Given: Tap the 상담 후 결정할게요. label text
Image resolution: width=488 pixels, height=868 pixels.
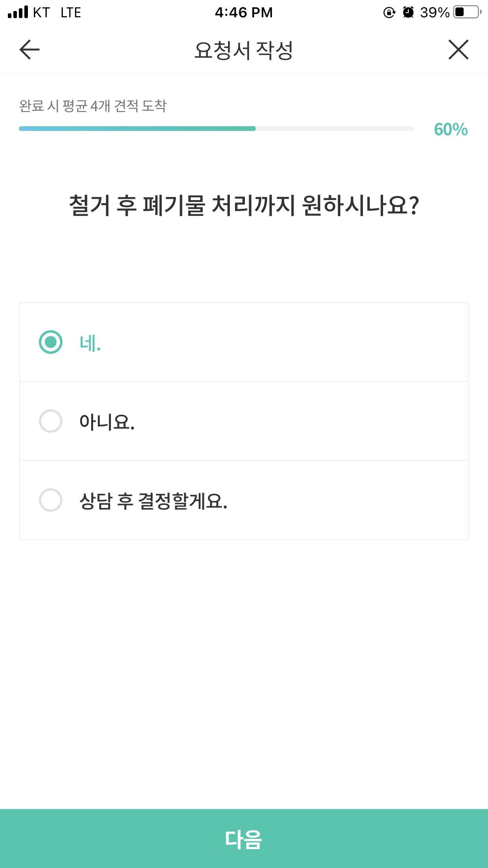Looking at the screenshot, I should tap(153, 501).
